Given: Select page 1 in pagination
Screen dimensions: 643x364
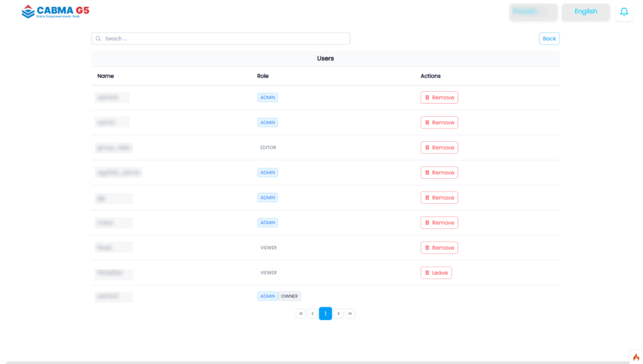Looking at the screenshot, I should (x=325, y=314).
